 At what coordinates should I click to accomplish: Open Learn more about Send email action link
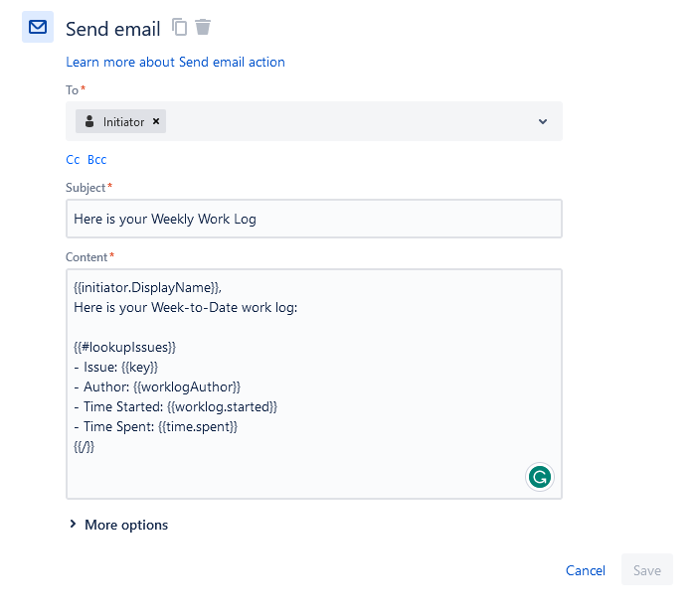click(x=175, y=62)
